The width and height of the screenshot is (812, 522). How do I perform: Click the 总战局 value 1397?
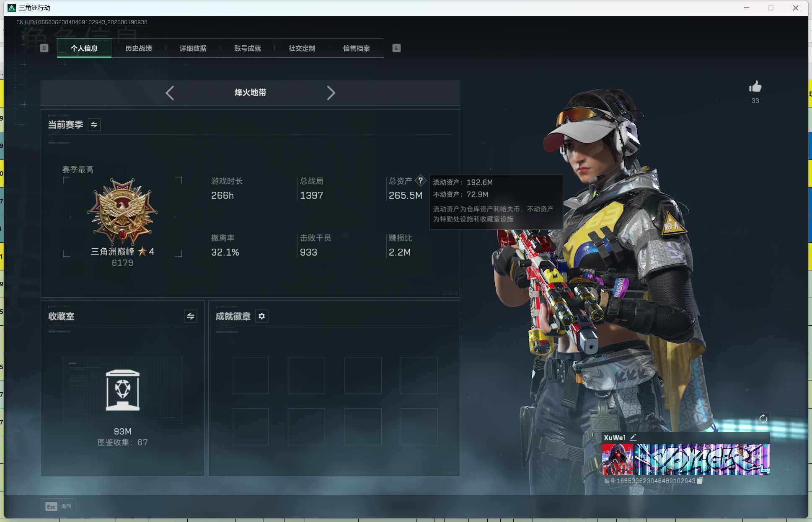coord(311,195)
